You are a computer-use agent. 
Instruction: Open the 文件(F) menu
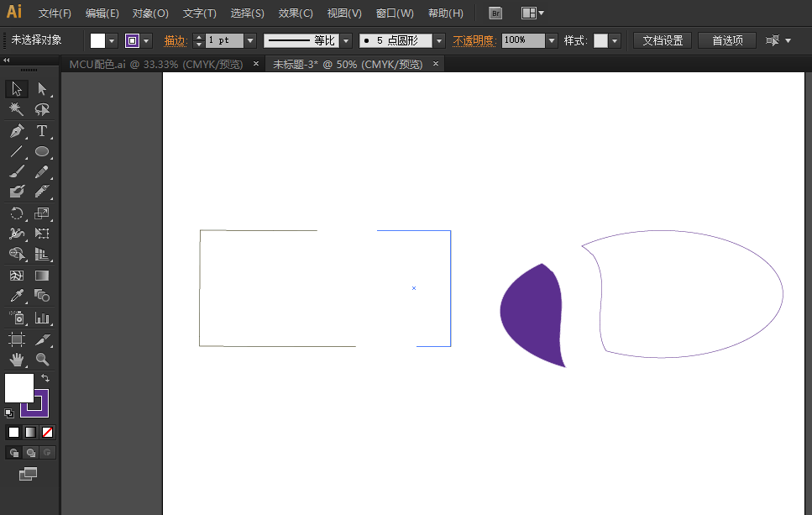(x=55, y=13)
